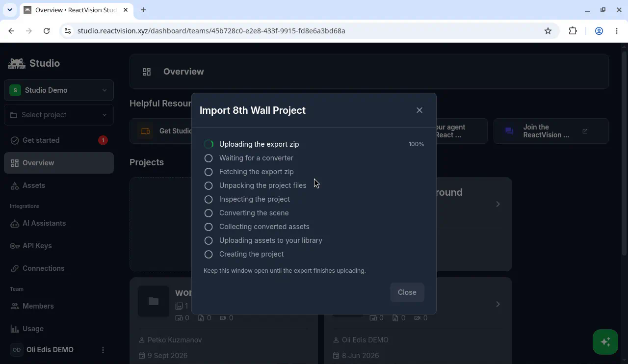Go to Overview in sidebar

pyautogui.click(x=59, y=163)
